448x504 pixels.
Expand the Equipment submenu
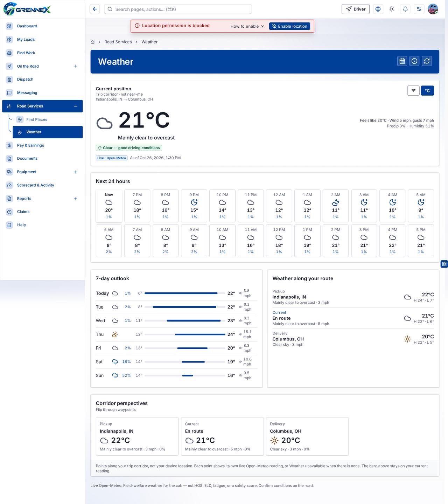76,172
